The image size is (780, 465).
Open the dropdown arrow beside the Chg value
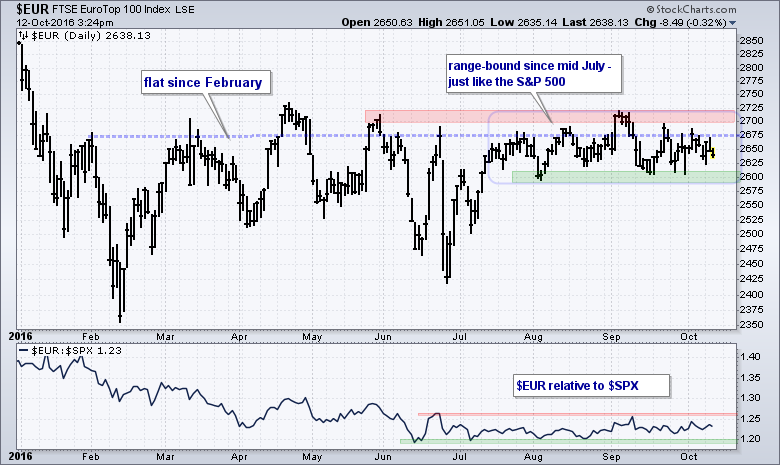[x=732, y=23]
